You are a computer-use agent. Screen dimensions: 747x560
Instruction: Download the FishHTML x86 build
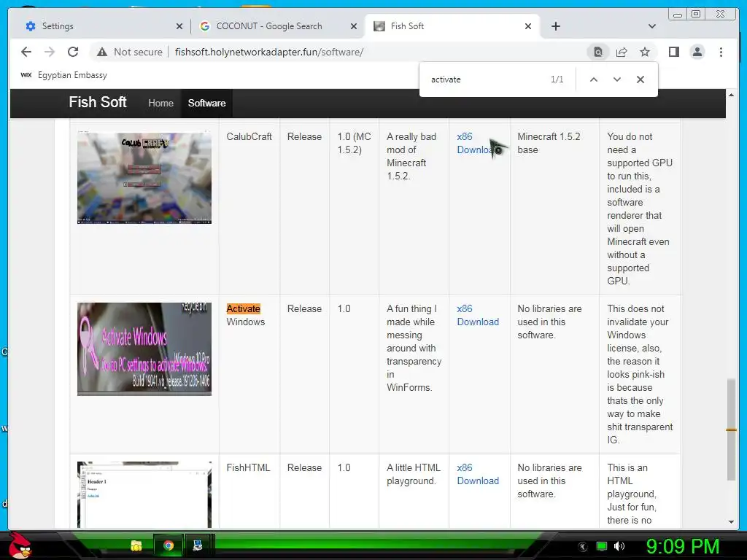[x=478, y=474]
